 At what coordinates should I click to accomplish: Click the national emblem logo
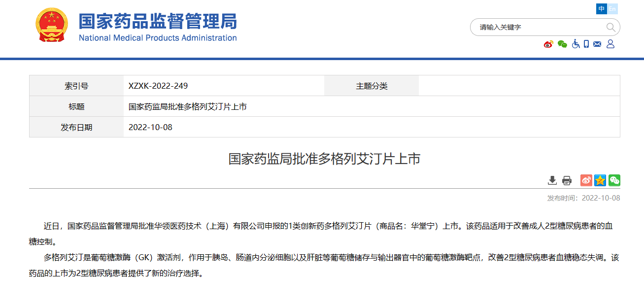click(x=51, y=25)
